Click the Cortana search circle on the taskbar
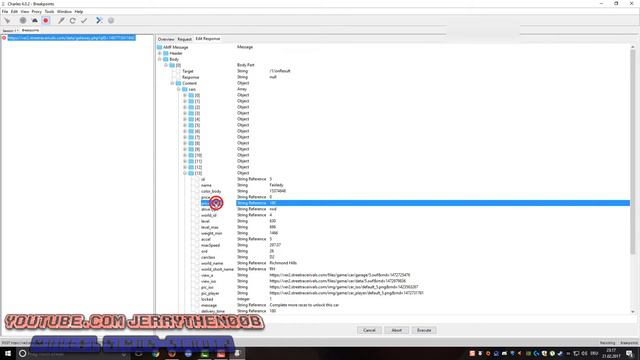 pyautogui.click(x=22, y=353)
